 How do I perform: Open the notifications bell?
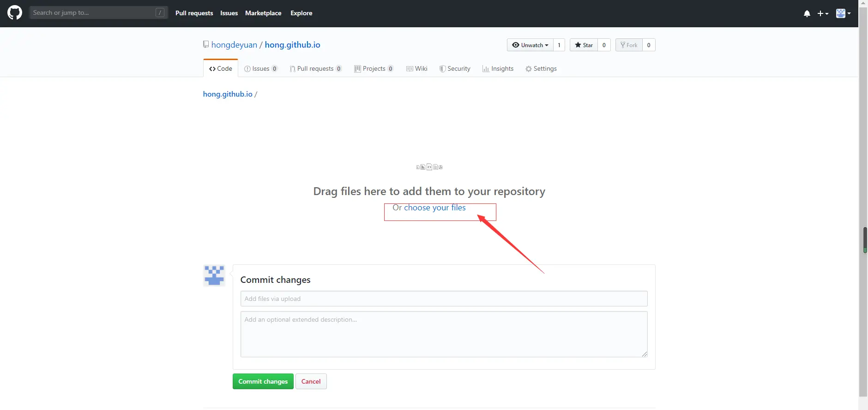pos(807,13)
